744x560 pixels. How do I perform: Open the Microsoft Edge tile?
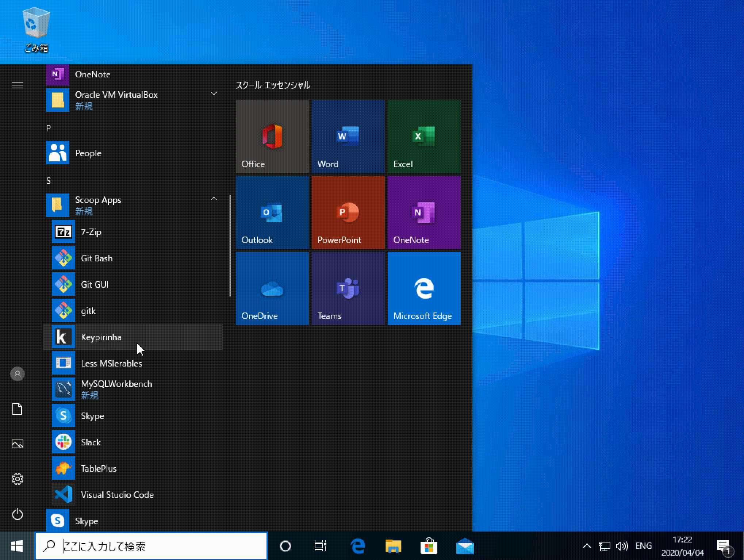pos(424,288)
